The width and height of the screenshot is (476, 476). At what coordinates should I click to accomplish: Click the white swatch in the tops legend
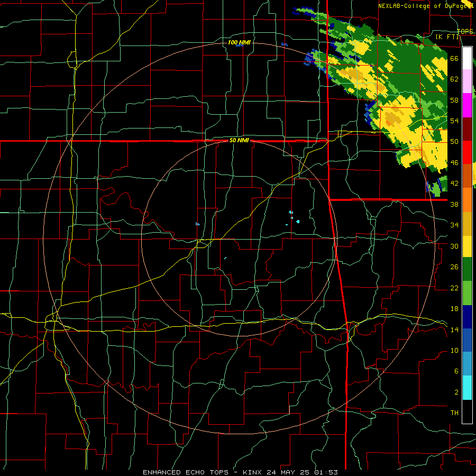[467, 58]
